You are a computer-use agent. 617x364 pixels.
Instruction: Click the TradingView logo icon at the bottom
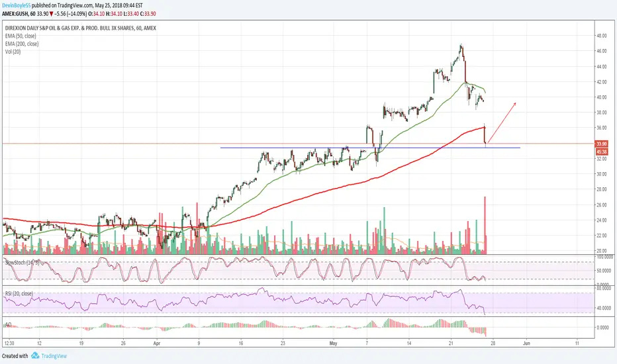(35, 356)
